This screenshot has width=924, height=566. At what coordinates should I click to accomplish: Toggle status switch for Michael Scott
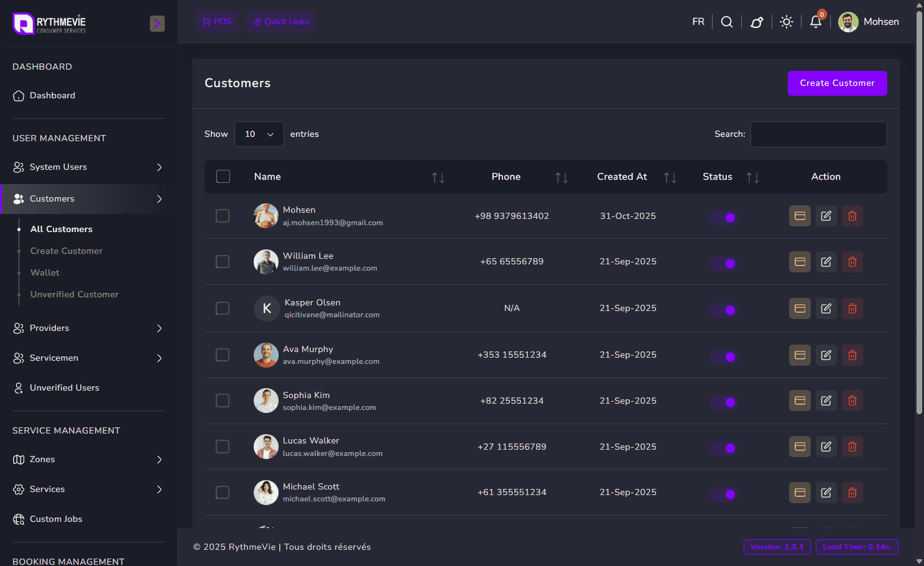723,494
